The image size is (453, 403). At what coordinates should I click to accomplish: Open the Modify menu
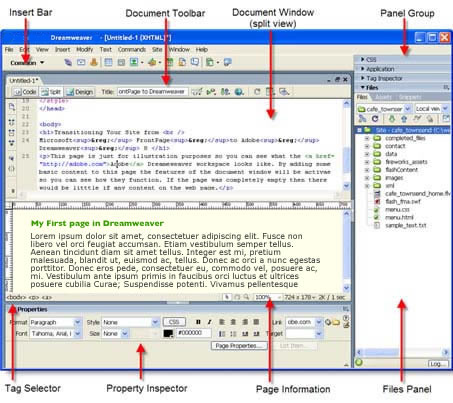click(85, 49)
